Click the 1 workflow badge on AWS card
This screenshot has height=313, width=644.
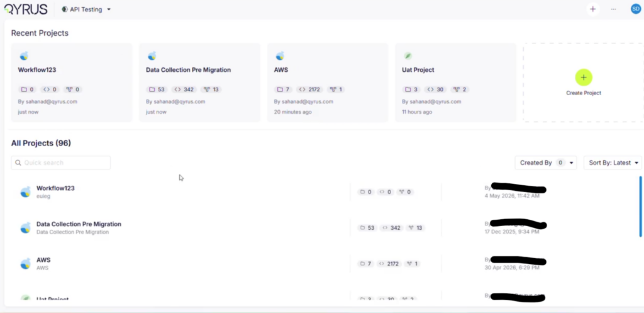coord(336,89)
